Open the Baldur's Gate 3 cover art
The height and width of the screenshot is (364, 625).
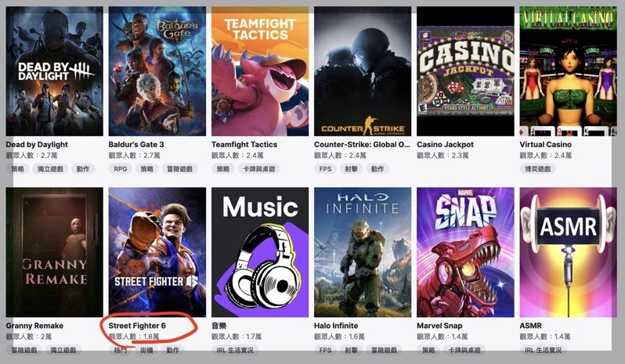pos(157,71)
